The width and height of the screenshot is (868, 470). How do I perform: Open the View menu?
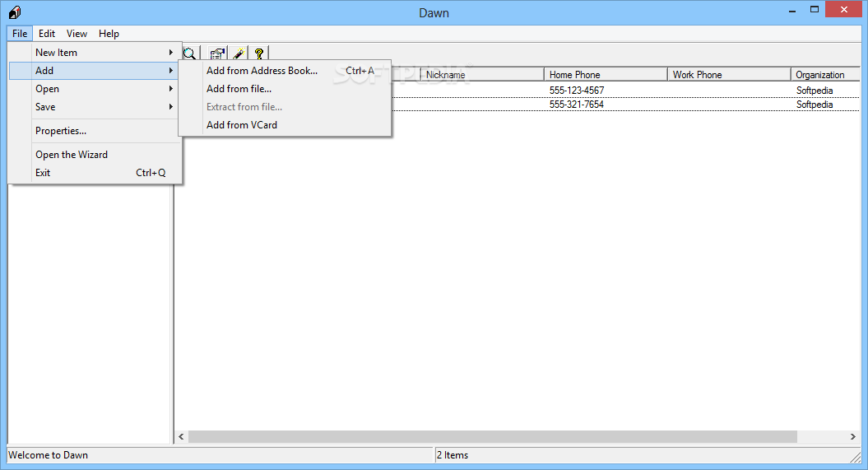click(77, 33)
